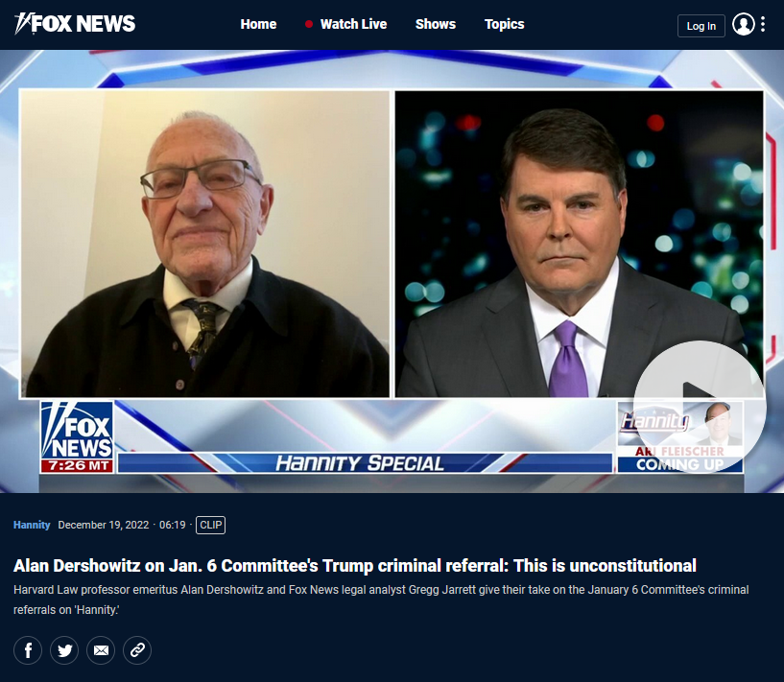Click the clip duration 06:19
The width and height of the screenshot is (784, 682).
[173, 525]
